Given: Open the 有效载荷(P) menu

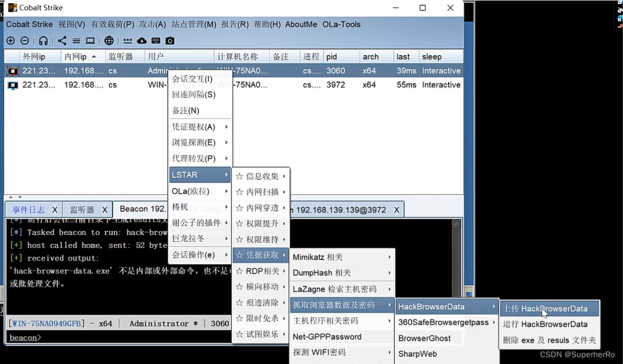Looking at the screenshot, I should pos(113,24).
